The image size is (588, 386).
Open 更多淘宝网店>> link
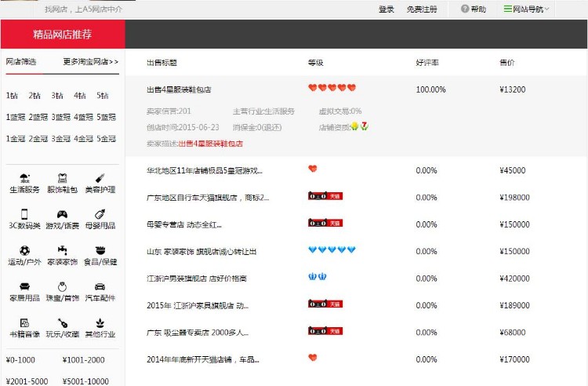click(91, 61)
